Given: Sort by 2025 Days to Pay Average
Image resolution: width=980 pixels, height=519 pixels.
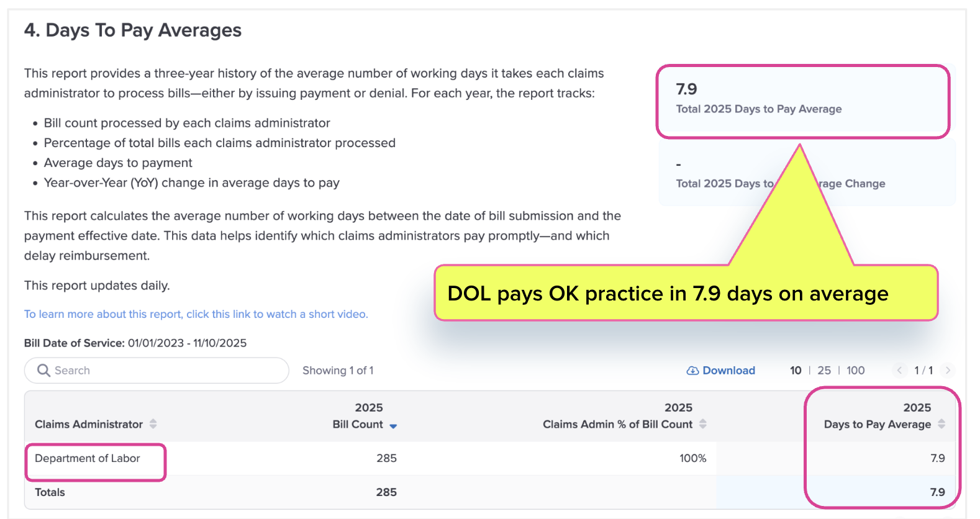Looking at the screenshot, I should click(x=941, y=424).
